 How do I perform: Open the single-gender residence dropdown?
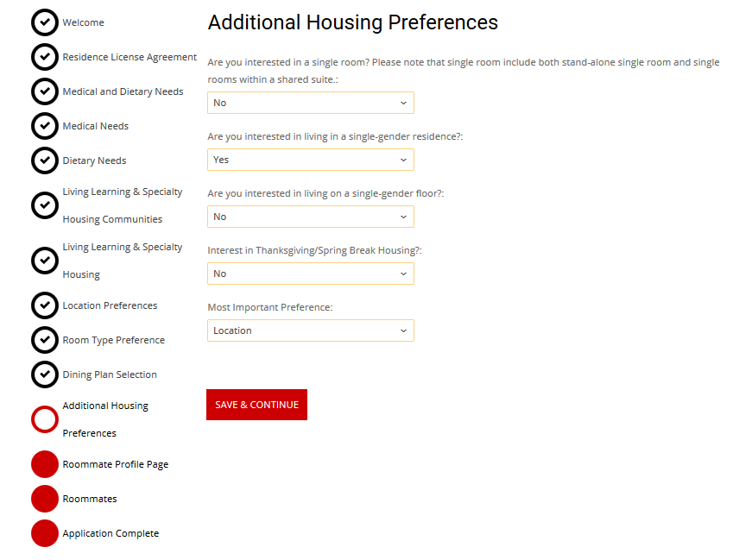[311, 160]
